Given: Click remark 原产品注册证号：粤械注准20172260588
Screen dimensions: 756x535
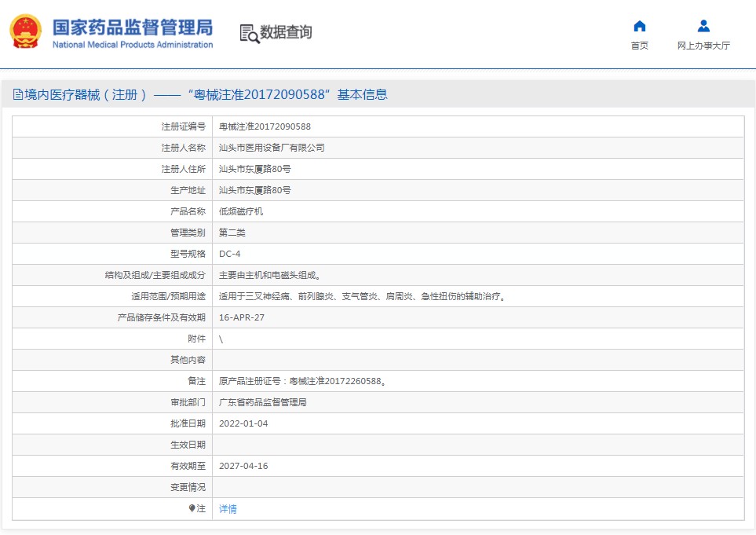Looking at the screenshot, I should point(302,381).
